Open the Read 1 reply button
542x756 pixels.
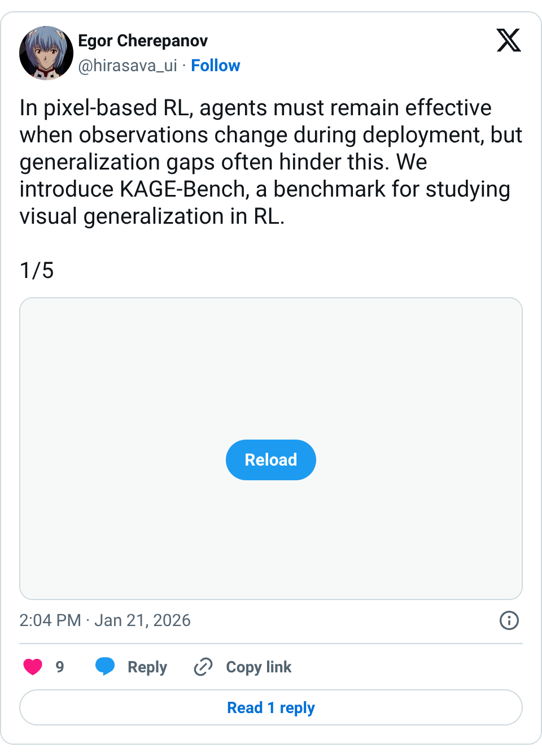click(271, 707)
